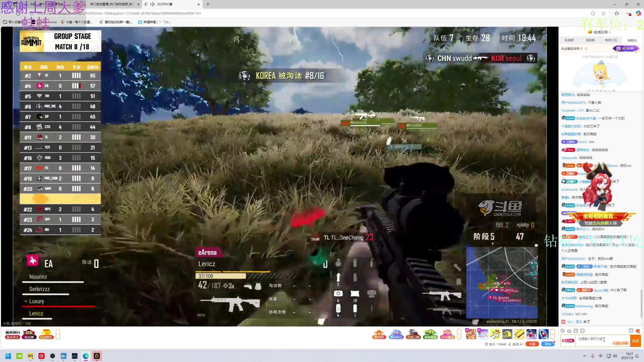The image size is (644, 362).
Task: Open OBS Studio on taskbar
Action: point(53,356)
